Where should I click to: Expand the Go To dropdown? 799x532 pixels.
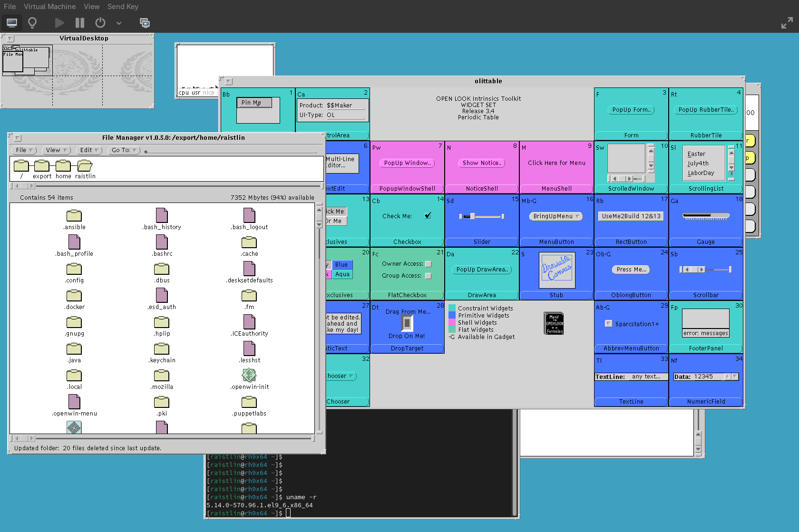click(124, 150)
